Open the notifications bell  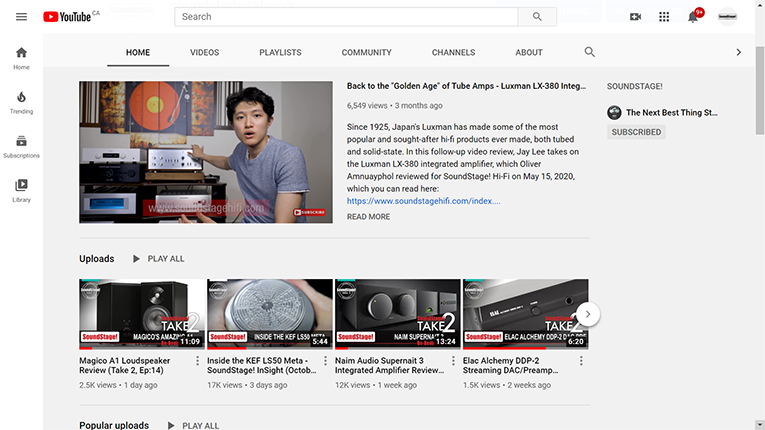point(693,17)
